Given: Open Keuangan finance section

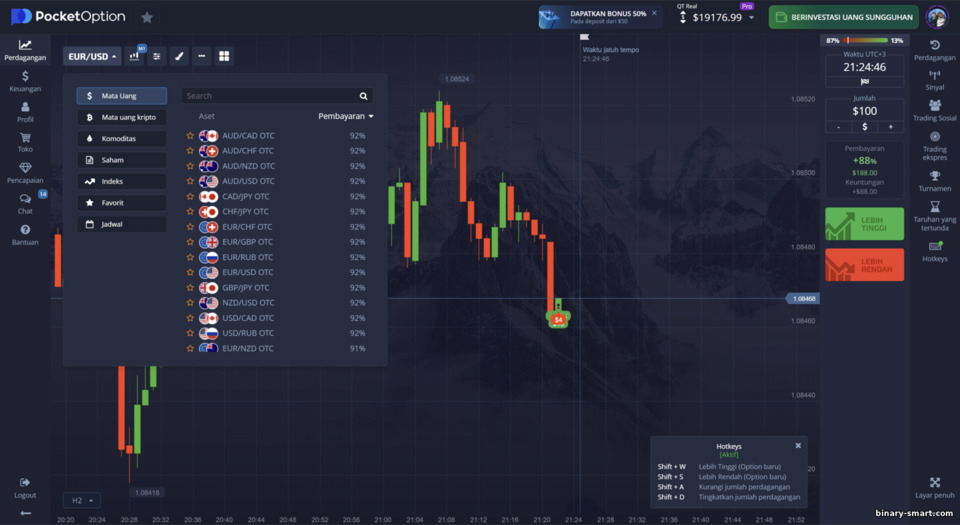Looking at the screenshot, I should 24,81.
